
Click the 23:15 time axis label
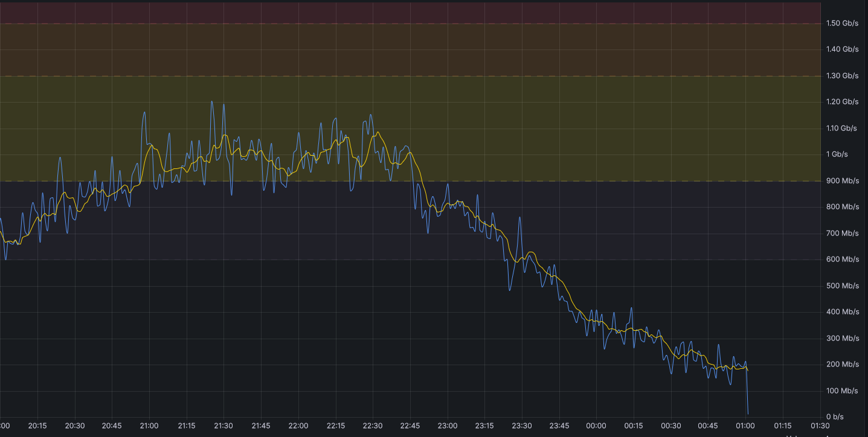[484, 426]
